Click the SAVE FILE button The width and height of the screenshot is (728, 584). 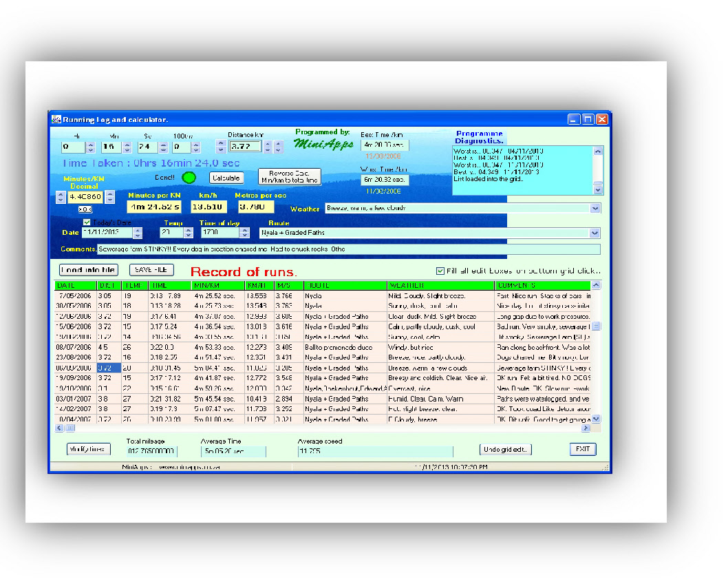[151, 270]
